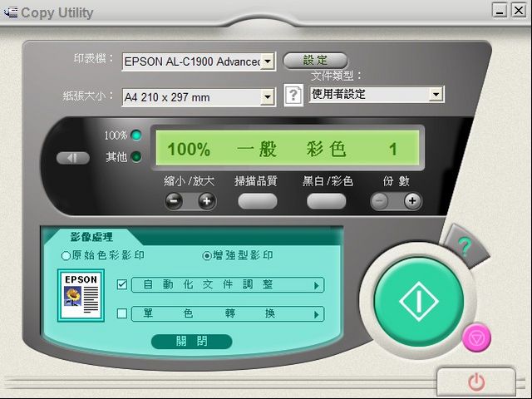Screen dimensions: 532x399
Task: Click the Copy Utility title icon
Action: click(x=10, y=12)
